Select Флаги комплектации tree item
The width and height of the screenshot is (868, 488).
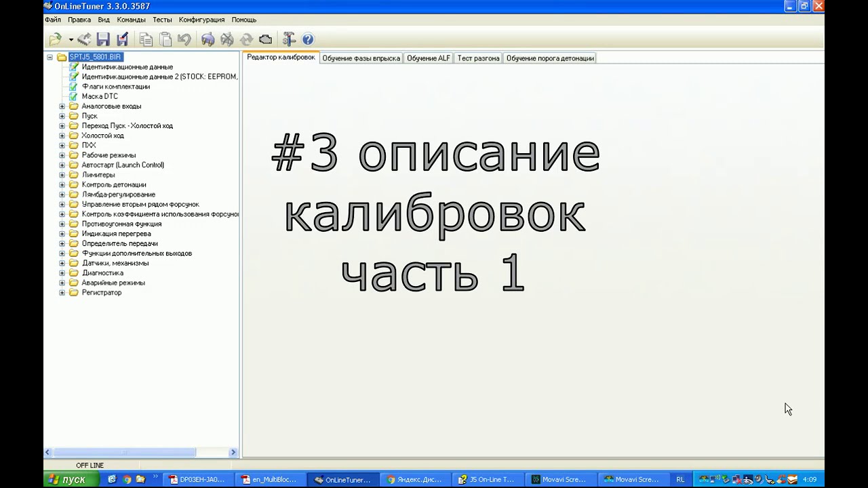coord(116,87)
